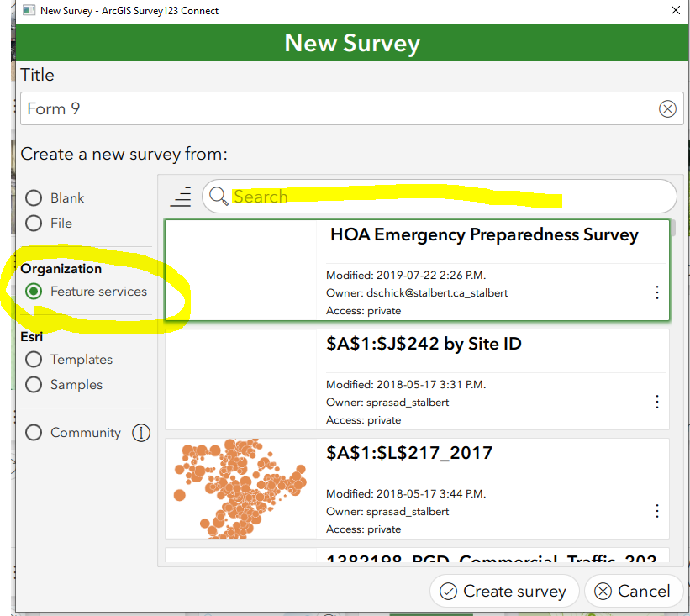The width and height of the screenshot is (690, 616).
Task: Enable the Community option
Action: tap(33, 432)
